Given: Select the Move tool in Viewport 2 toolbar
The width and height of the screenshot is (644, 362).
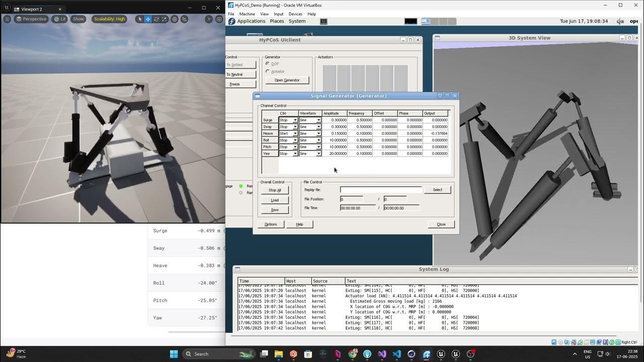Looking at the screenshot, I should click(148, 19).
